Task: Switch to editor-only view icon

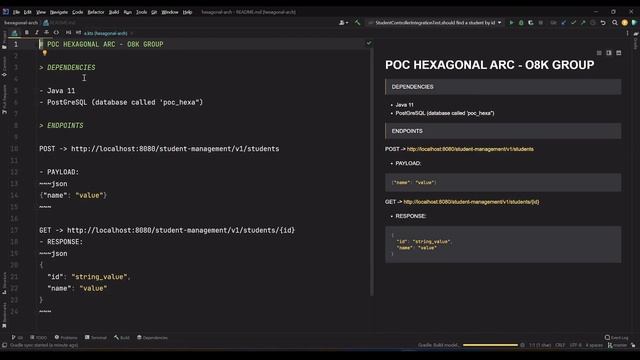Action: point(599,53)
